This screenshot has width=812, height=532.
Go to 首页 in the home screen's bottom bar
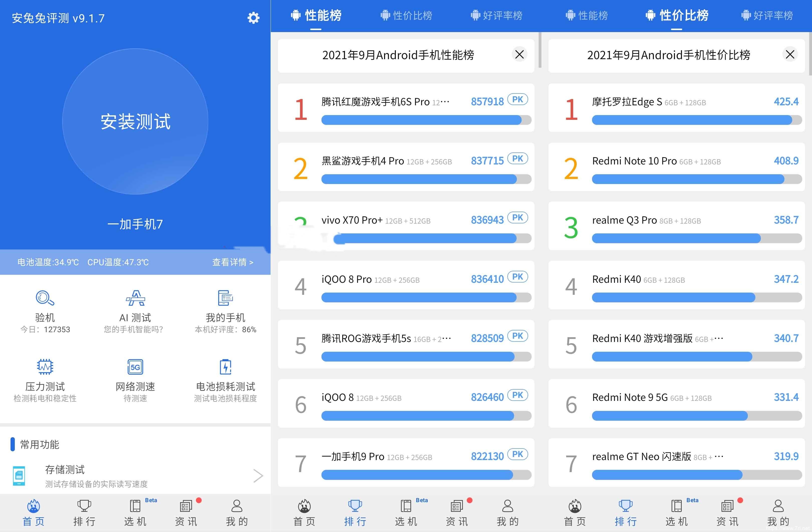[x=33, y=512]
